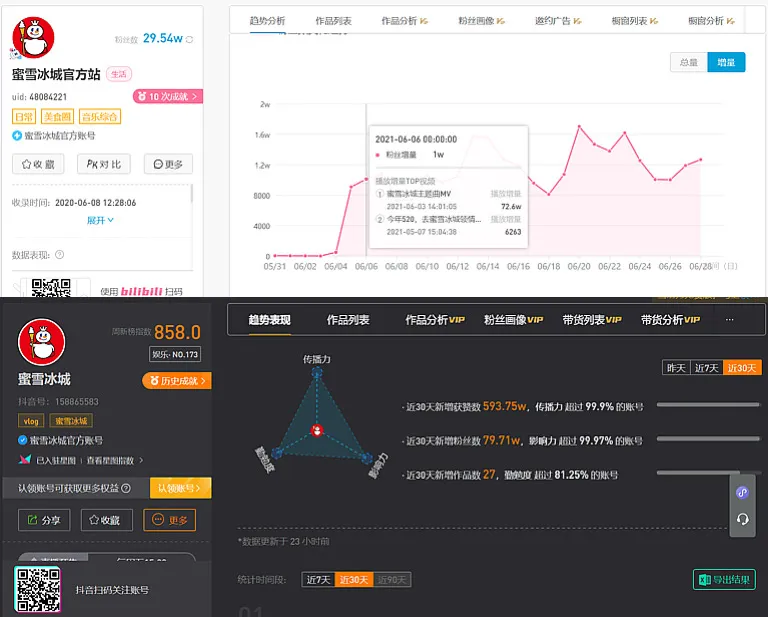Viewport: 768px width, 617px height.
Task: Click the 蜜雪冰城主题曲MV entry in the tooltip
Action: pos(419,194)
